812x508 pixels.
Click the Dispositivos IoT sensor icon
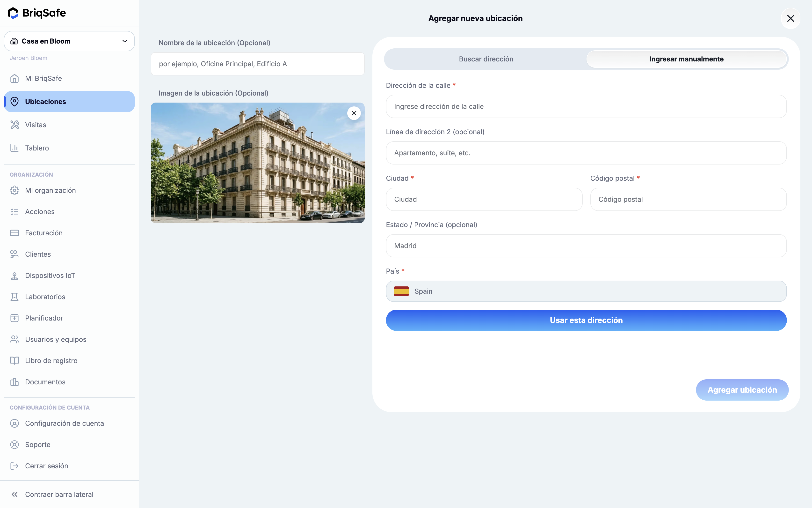pyautogui.click(x=14, y=276)
